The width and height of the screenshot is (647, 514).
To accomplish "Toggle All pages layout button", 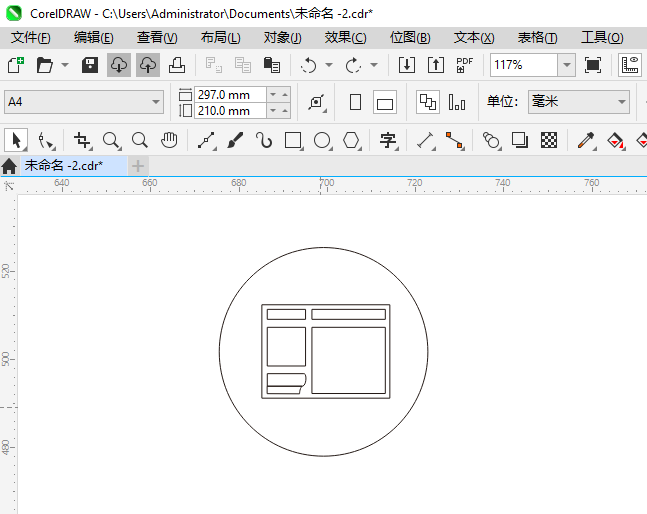I will (427, 102).
